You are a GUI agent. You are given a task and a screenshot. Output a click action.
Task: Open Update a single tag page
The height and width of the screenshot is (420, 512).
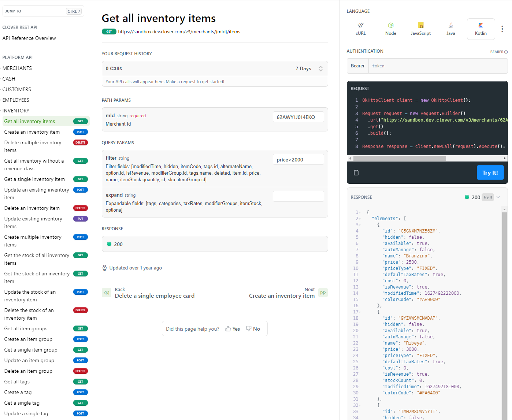[26, 413]
